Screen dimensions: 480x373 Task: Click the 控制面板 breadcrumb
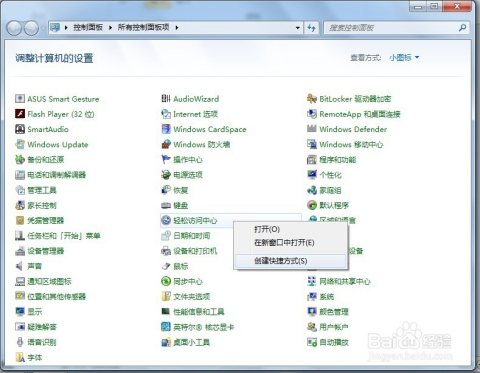88,27
